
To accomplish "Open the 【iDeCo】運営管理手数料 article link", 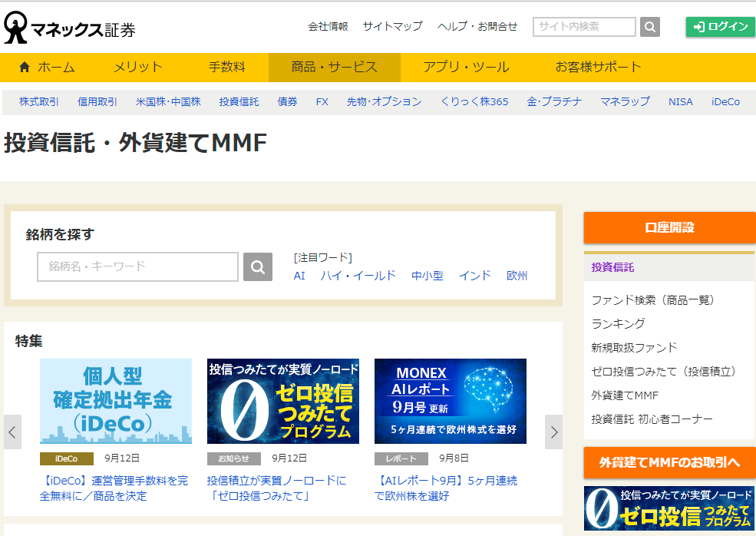I will (114, 488).
